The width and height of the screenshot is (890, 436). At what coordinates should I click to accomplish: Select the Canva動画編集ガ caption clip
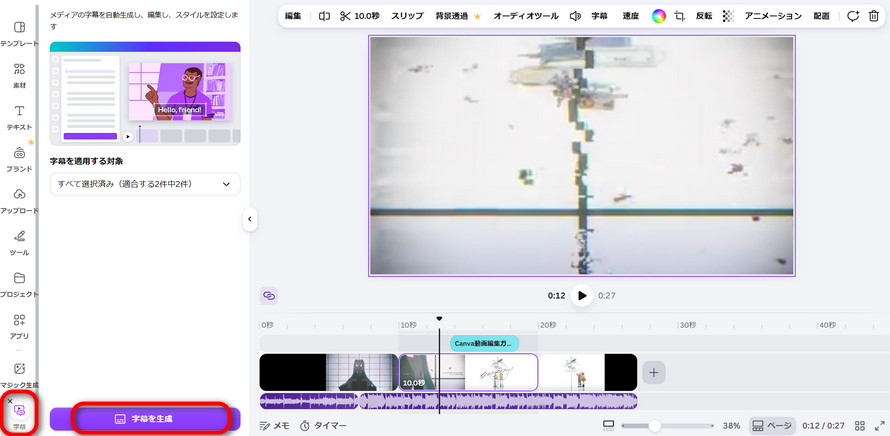(x=485, y=343)
